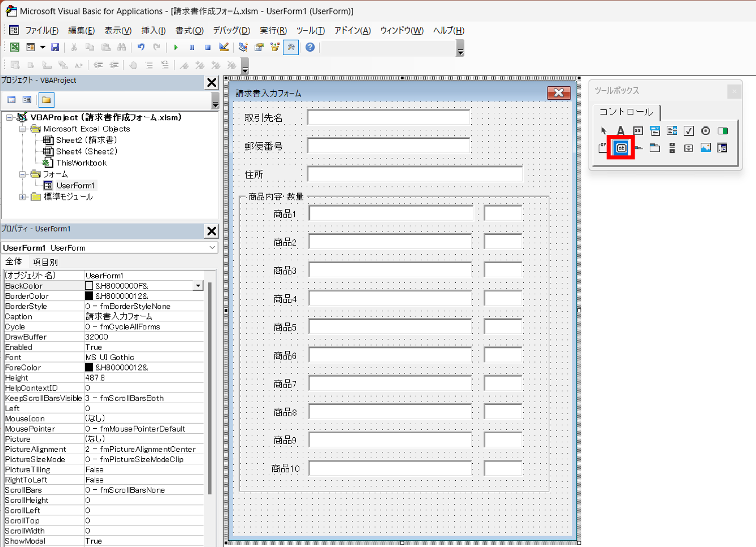
Task: Select the CheckBox control in the toolbox
Action: click(689, 131)
